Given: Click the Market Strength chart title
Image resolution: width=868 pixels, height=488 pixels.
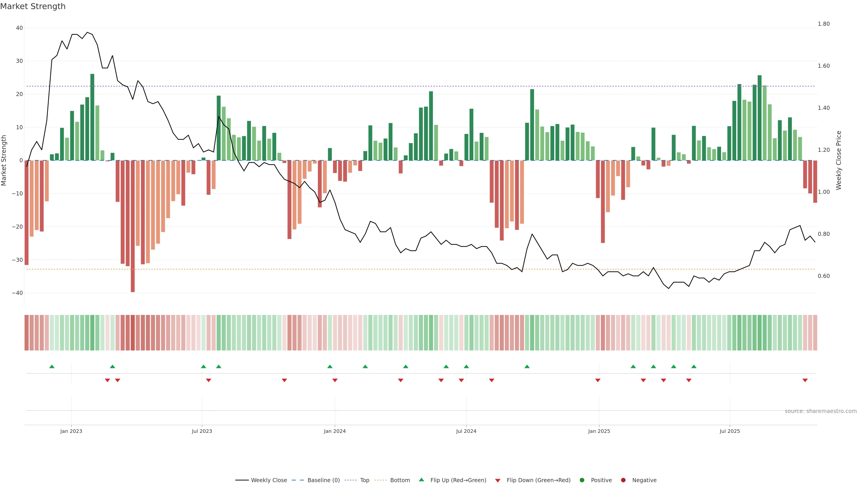Looking at the screenshot, I should pyautogui.click(x=33, y=6).
